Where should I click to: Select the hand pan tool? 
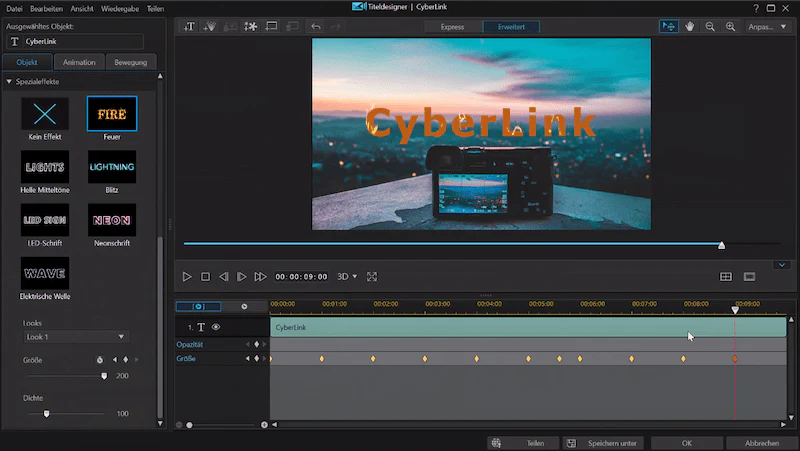click(689, 27)
